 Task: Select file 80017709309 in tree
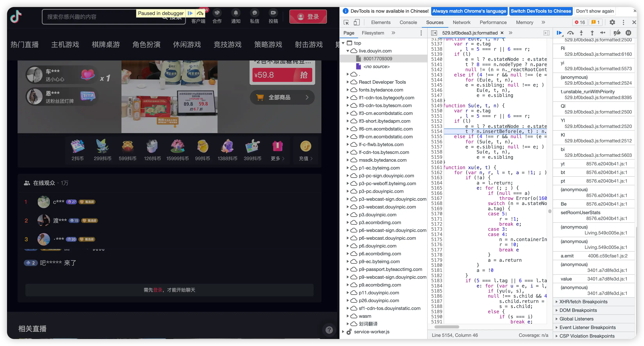(x=377, y=59)
